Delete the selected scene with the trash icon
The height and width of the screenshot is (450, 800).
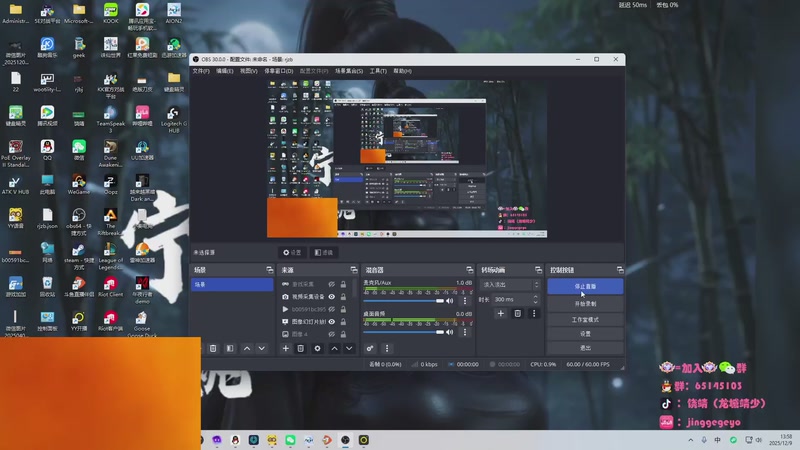tap(213, 348)
